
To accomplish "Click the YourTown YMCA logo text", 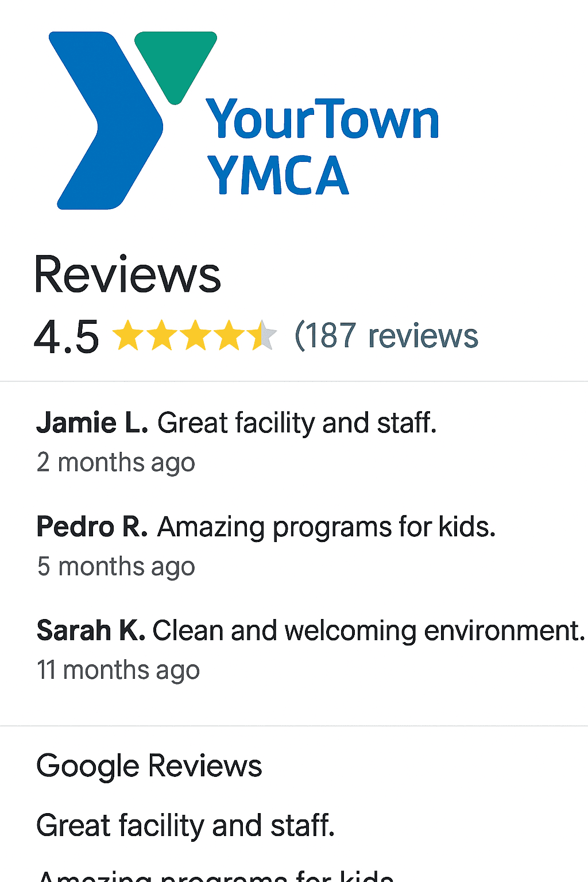I will coord(322,146).
